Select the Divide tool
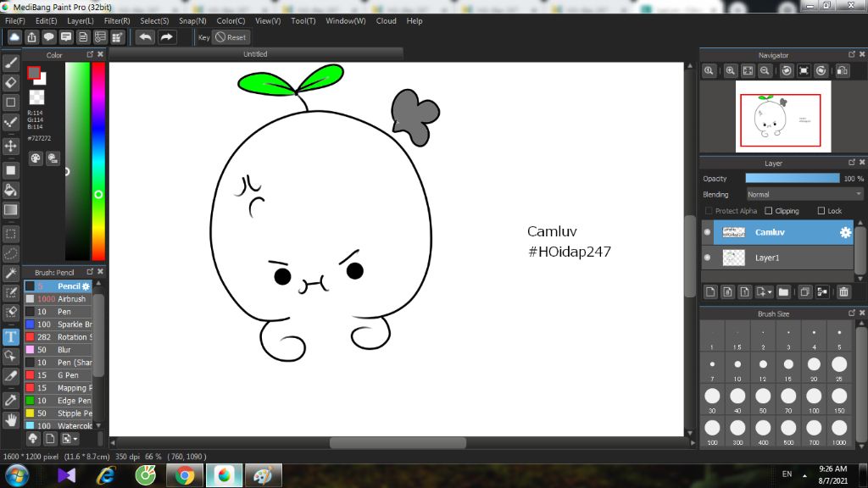Viewport: 868px width, 488px height. pyautogui.click(x=10, y=376)
